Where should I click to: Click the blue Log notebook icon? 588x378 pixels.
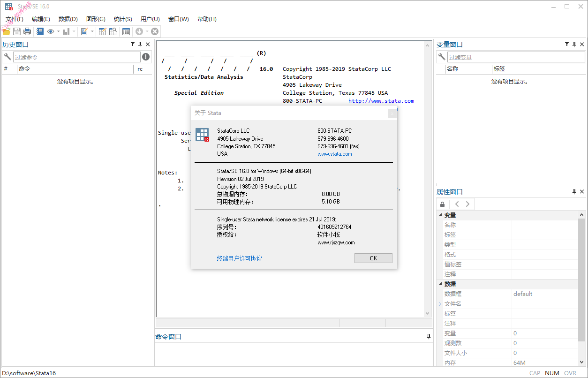40,31
